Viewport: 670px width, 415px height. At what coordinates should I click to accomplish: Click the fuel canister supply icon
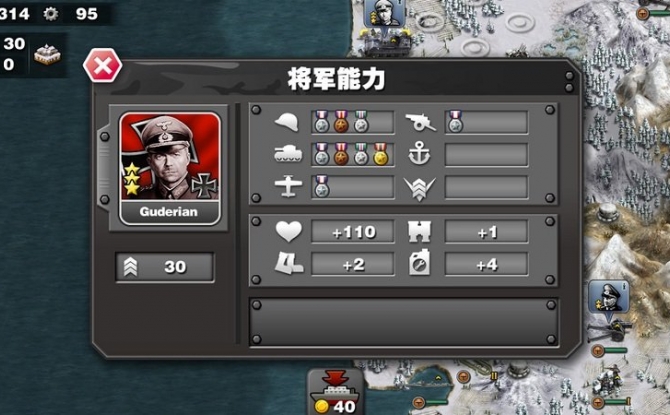[x=420, y=263]
